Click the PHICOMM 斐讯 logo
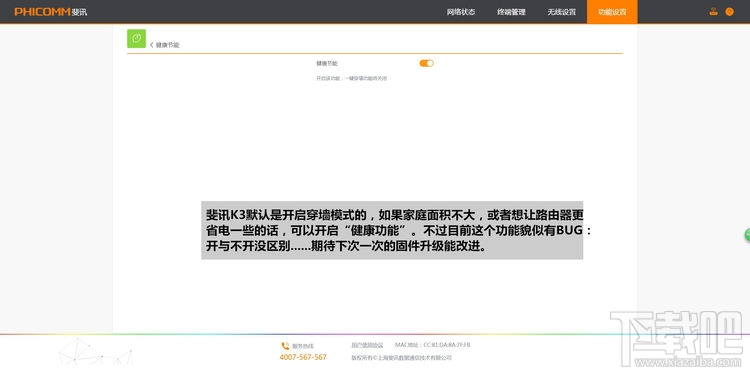 tap(51, 12)
